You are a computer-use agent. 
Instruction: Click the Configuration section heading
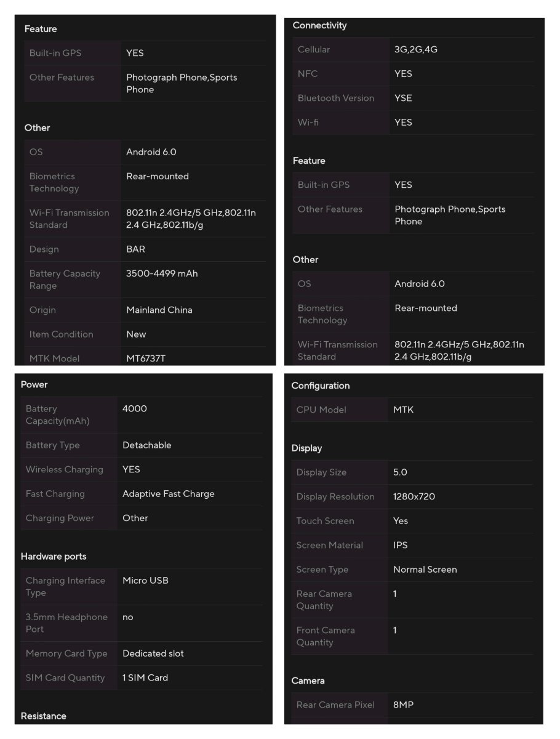pos(320,386)
